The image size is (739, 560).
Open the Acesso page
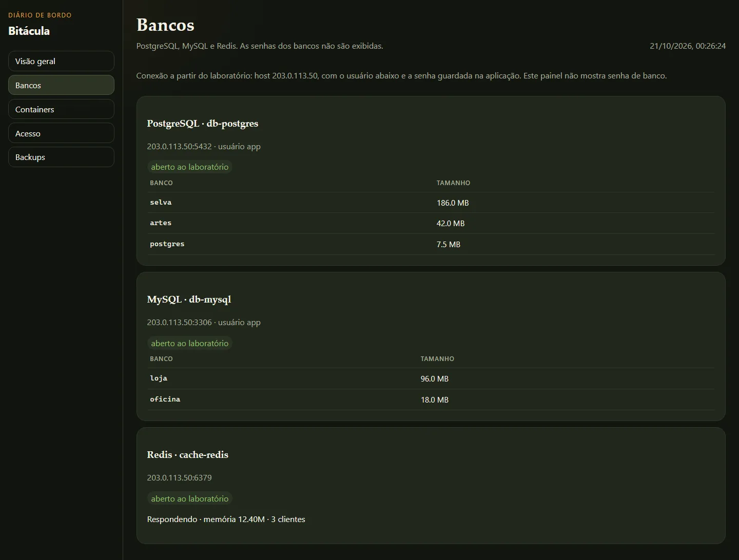pyautogui.click(x=61, y=133)
